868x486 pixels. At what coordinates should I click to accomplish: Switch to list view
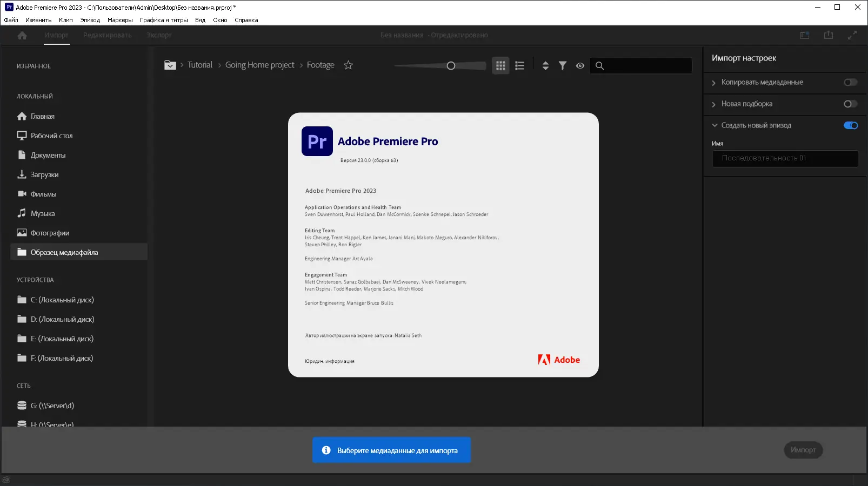[519, 65]
